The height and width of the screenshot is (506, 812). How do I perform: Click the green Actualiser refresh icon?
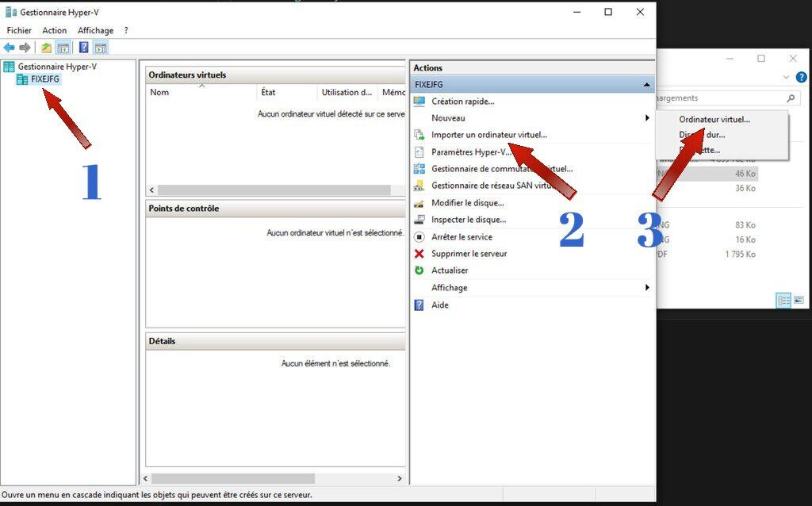pos(419,270)
